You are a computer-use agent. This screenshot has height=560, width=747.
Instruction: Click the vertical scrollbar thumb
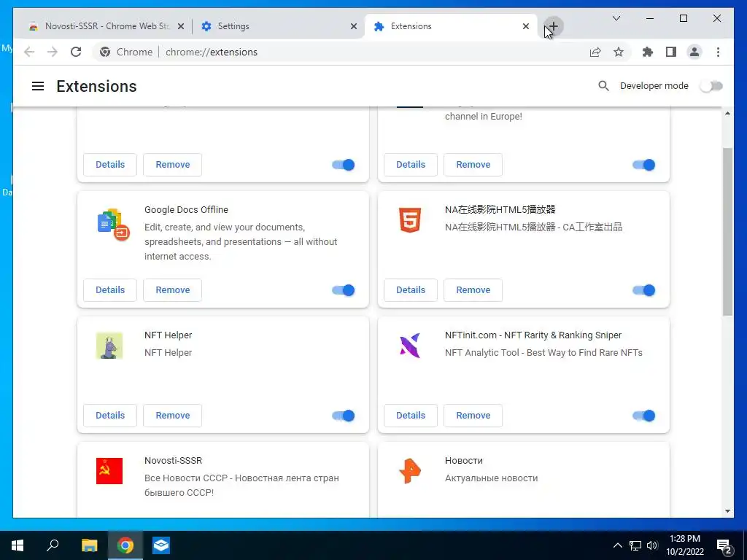(x=727, y=231)
